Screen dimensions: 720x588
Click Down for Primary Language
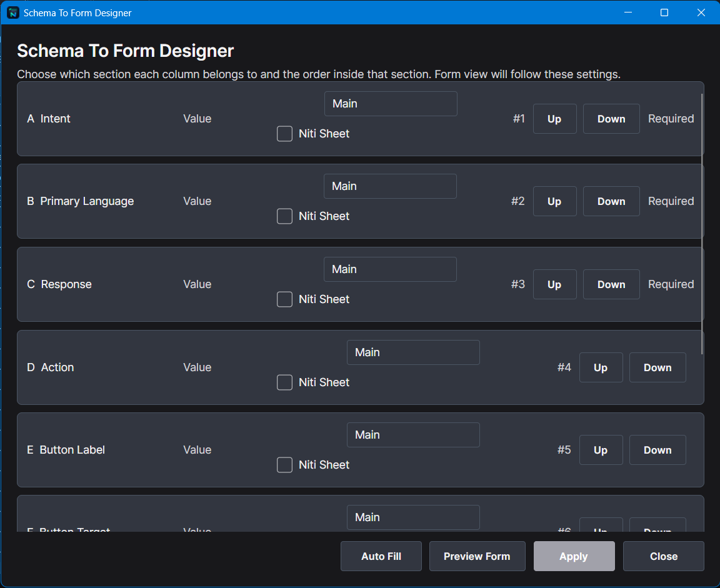tap(611, 201)
